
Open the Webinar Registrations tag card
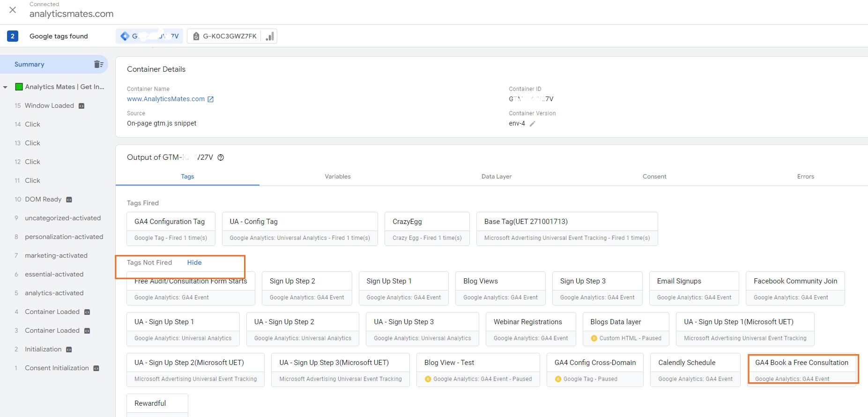click(531, 329)
